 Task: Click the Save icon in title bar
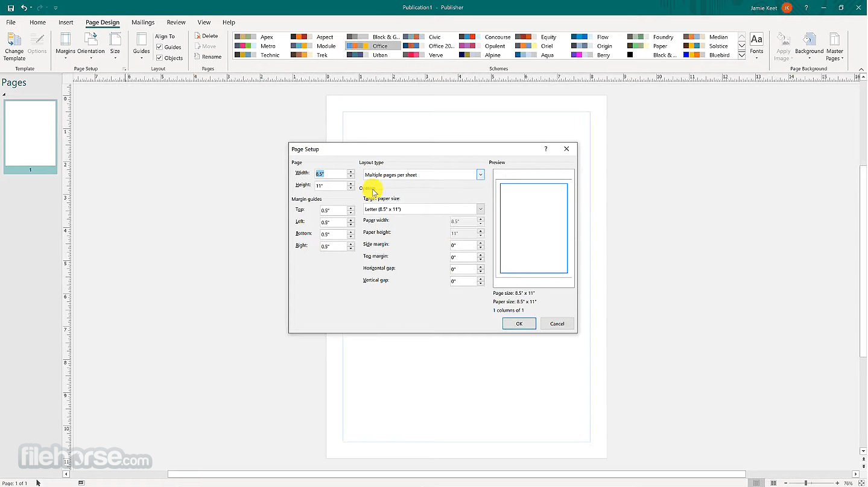[10, 8]
